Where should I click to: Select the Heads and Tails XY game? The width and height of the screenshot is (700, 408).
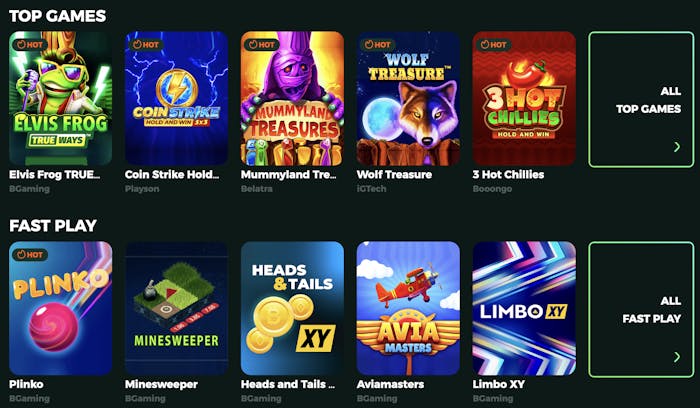pyautogui.click(x=292, y=308)
